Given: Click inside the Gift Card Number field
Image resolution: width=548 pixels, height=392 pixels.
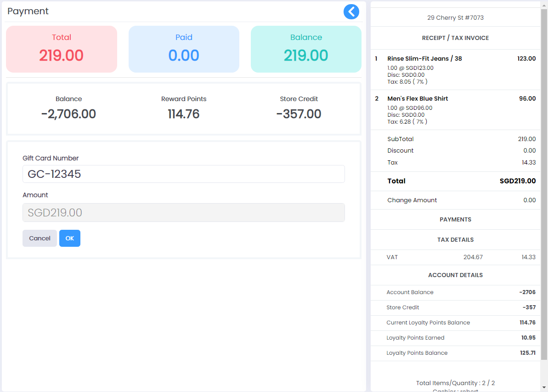Looking at the screenshot, I should pos(183,174).
